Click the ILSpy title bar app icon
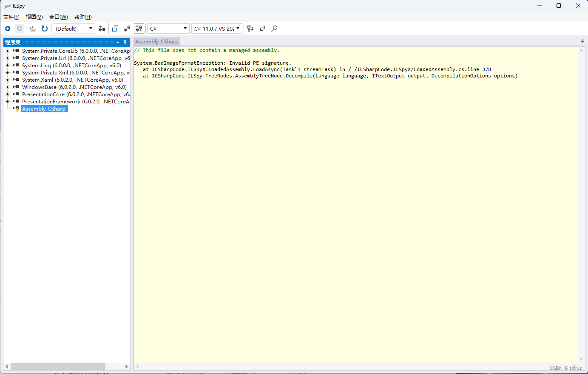Viewport: 588px width, 374px height. [7, 6]
